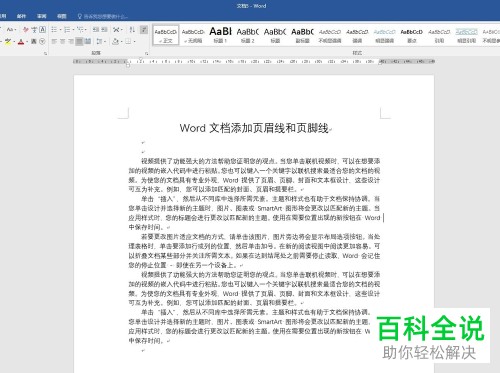Apply borders using the Borders icon
500x373 pixels.
pyautogui.click(x=128, y=41)
